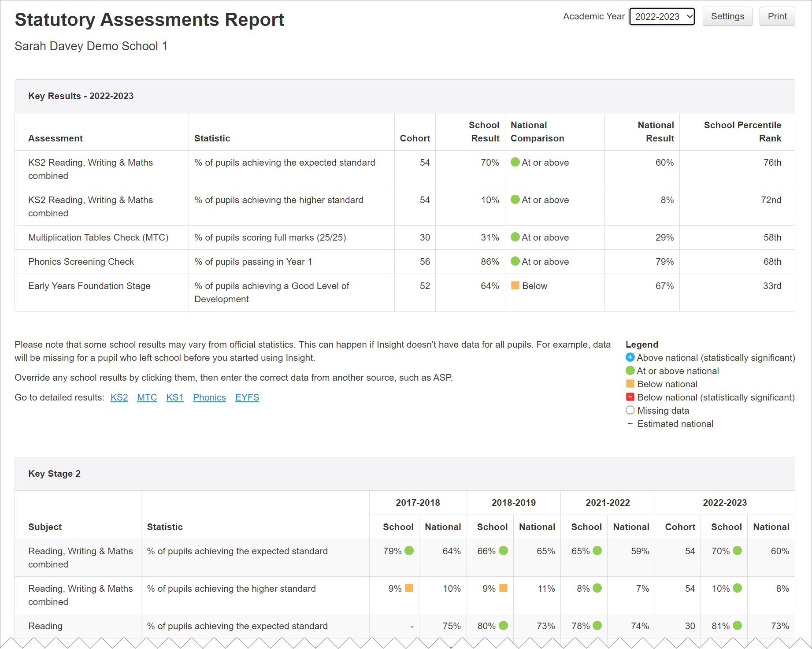Click the 29% national result for MTC
This screenshot has width=812, height=649.
pyautogui.click(x=664, y=237)
